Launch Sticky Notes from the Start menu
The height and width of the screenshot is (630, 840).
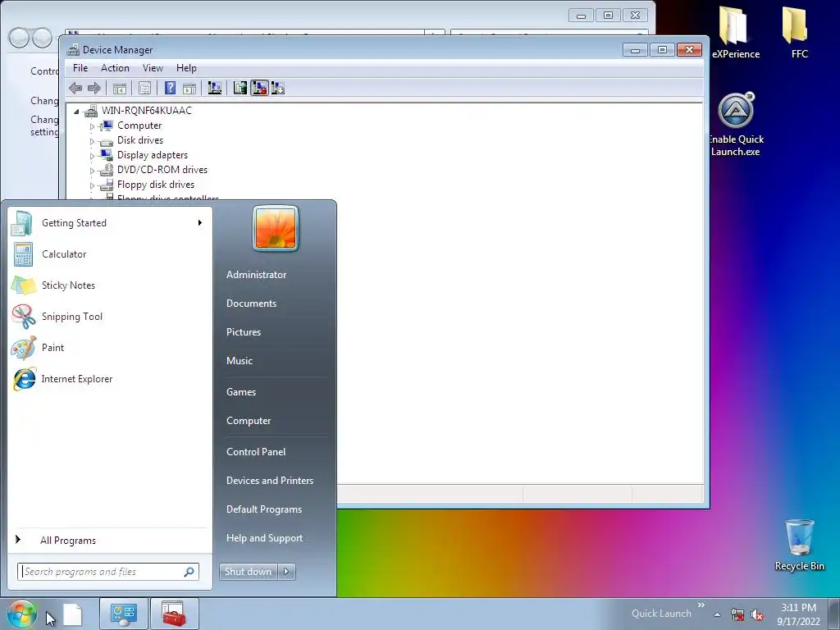(x=110, y=285)
